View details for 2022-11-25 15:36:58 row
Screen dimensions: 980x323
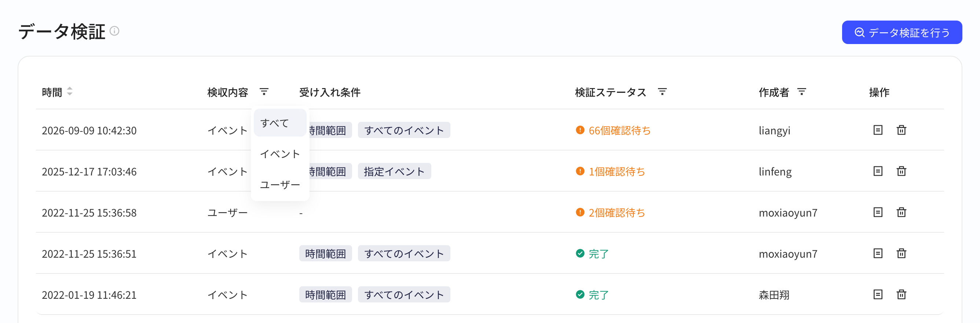[878, 213]
